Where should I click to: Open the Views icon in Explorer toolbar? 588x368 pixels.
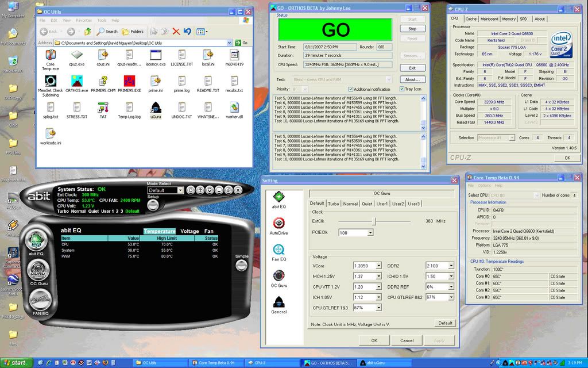pyautogui.click(x=202, y=32)
